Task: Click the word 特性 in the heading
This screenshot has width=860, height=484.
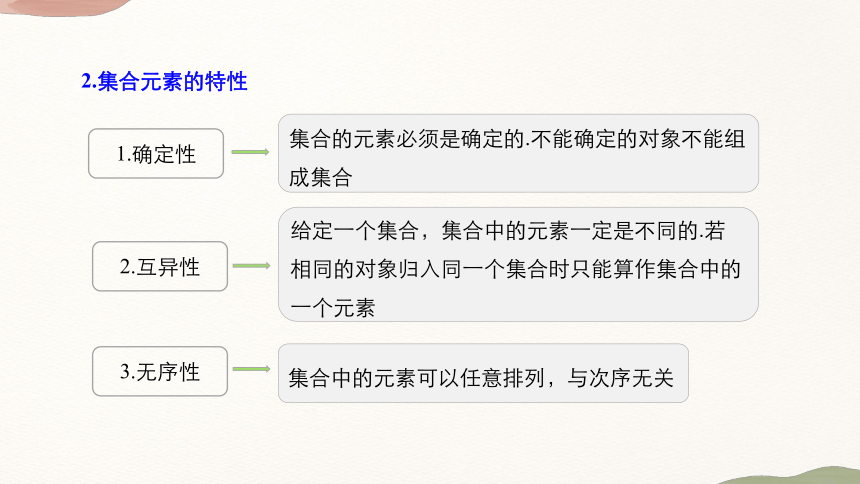Action: click(x=226, y=81)
